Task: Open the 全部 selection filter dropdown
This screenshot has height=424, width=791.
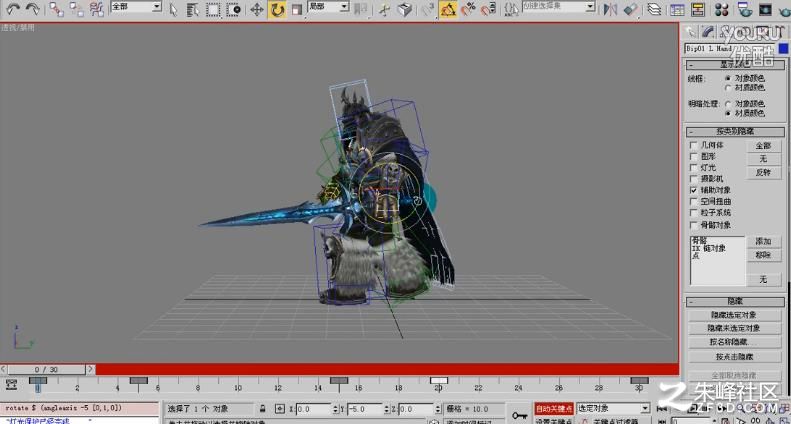Action: point(136,7)
